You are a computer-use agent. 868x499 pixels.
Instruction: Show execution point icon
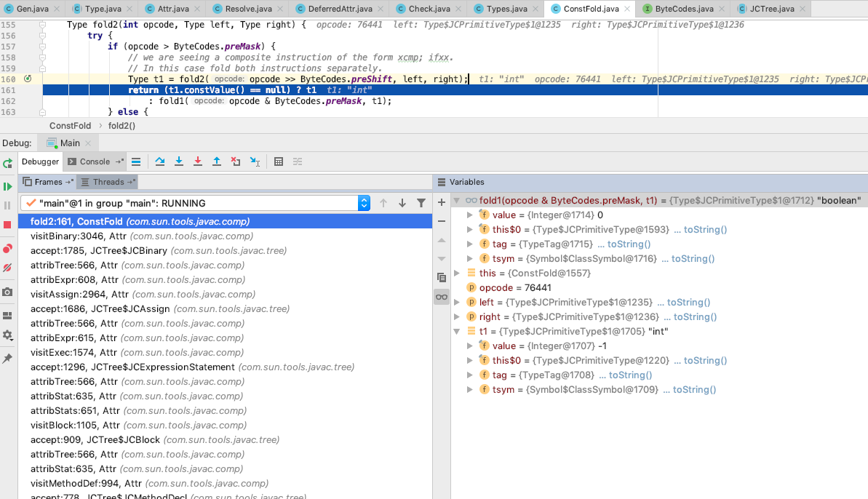click(135, 161)
